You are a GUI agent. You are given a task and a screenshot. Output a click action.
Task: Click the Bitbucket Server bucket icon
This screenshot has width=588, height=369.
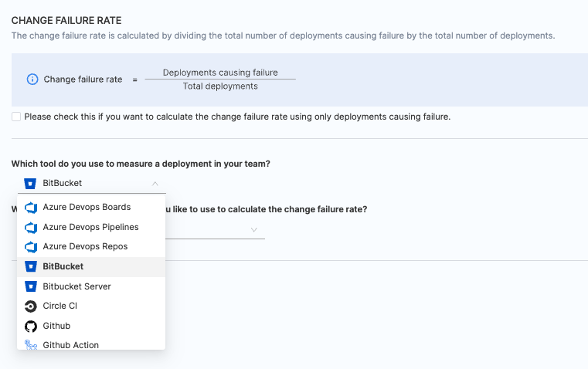click(31, 286)
